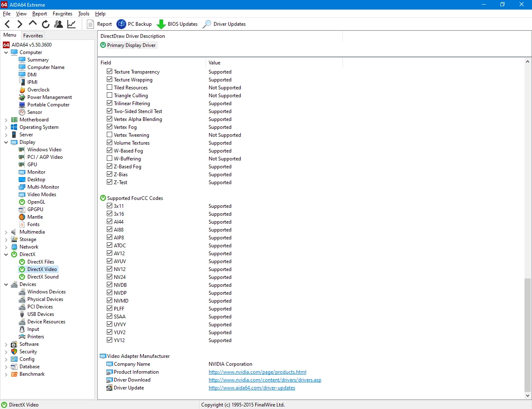The width and height of the screenshot is (532, 409).
Task: Expand the Server tree node
Action: [6, 135]
